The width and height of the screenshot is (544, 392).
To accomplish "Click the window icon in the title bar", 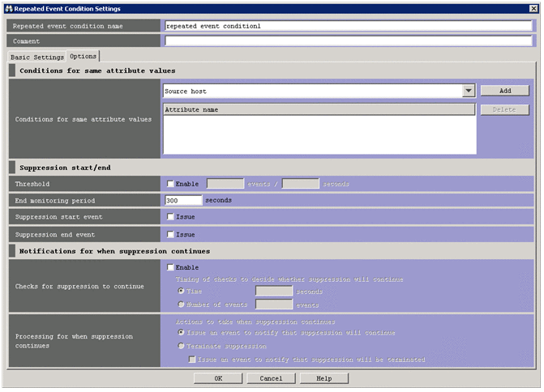I will point(8,9).
